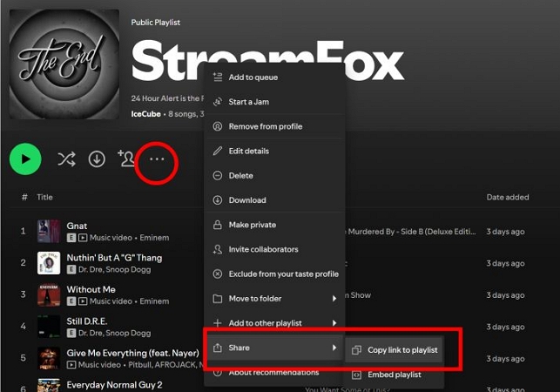Click the menu's Download arrow icon
The height and width of the screenshot is (392, 560).
tap(218, 200)
